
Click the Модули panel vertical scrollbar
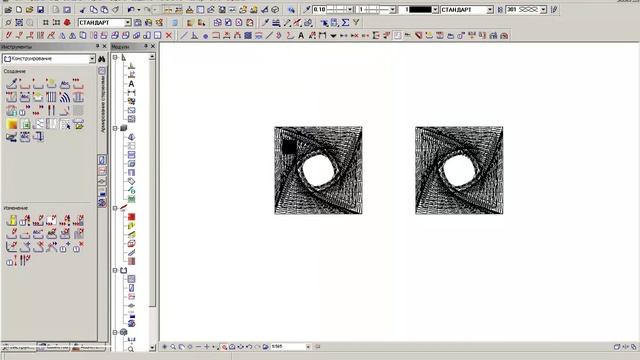click(x=152, y=184)
